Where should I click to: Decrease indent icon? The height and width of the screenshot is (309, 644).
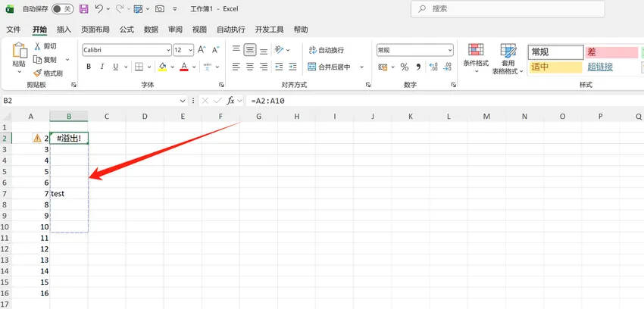pyautogui.click(x=280, y=67)
